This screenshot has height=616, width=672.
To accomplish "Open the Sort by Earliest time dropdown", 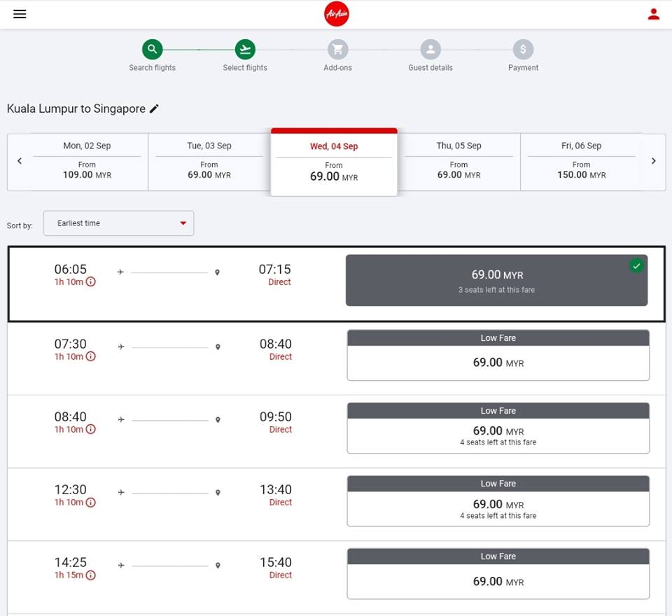I will [118, 223].
